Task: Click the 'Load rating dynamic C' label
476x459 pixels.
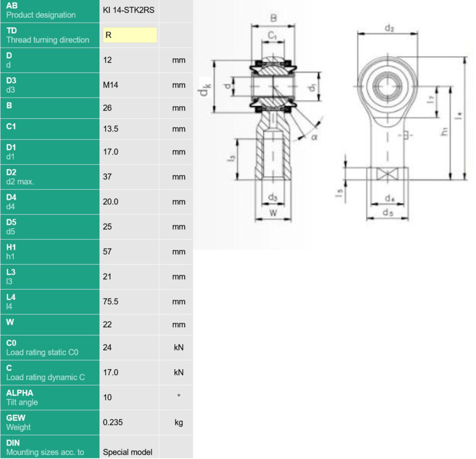Action: point(46,378)
